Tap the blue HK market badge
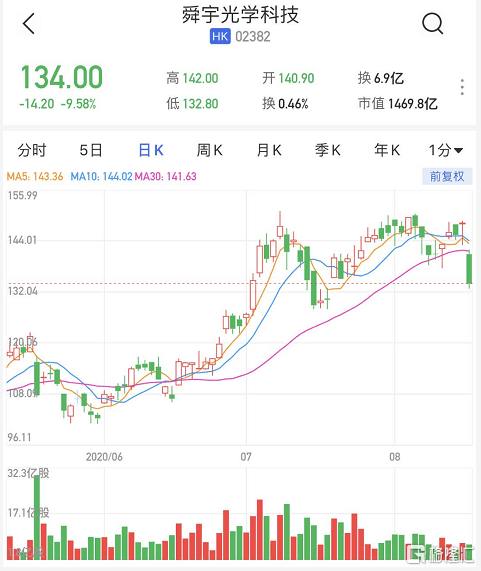This screenshot has height=571, width=481. point(220,37)
